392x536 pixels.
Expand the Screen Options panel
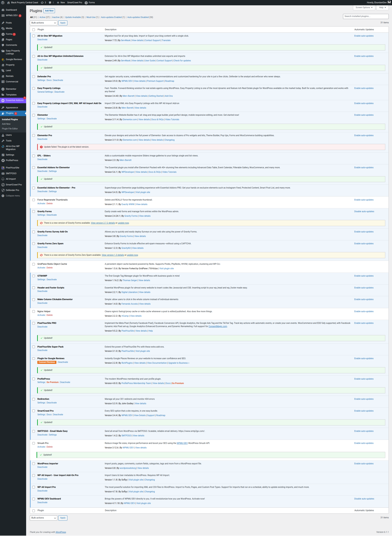pyautogui.click(x=364, y=8)
